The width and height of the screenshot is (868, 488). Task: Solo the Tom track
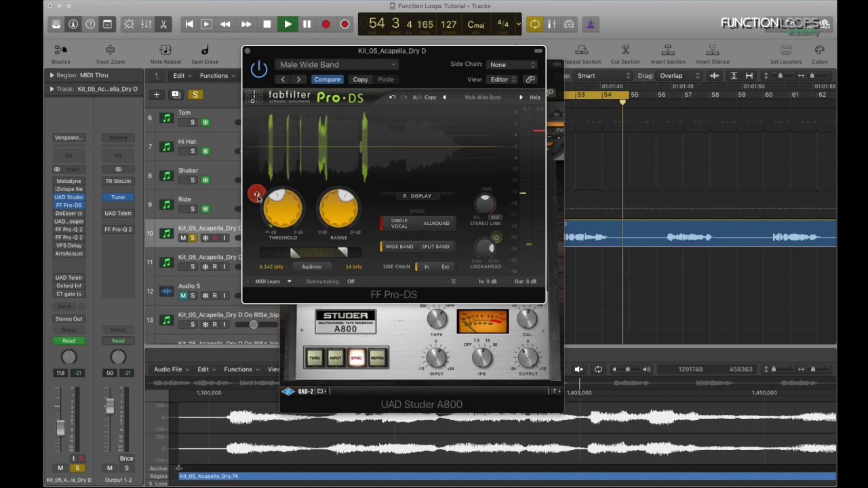tap(193, 122)
